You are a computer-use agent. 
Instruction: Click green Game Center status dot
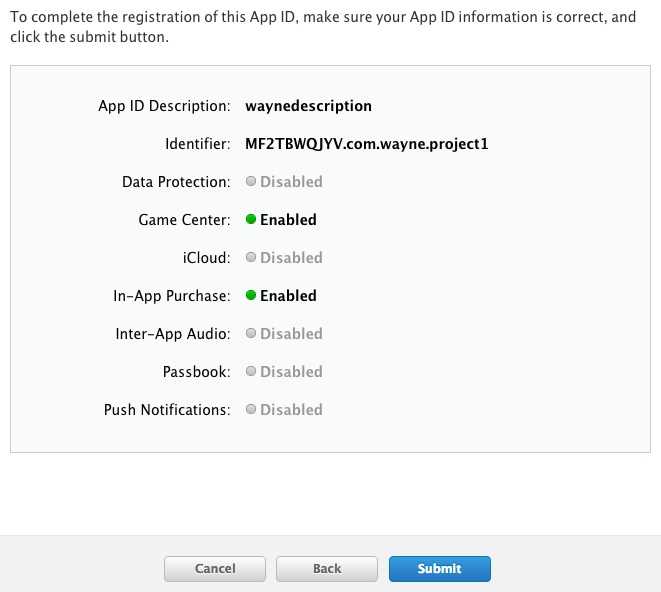click(251, 220)
